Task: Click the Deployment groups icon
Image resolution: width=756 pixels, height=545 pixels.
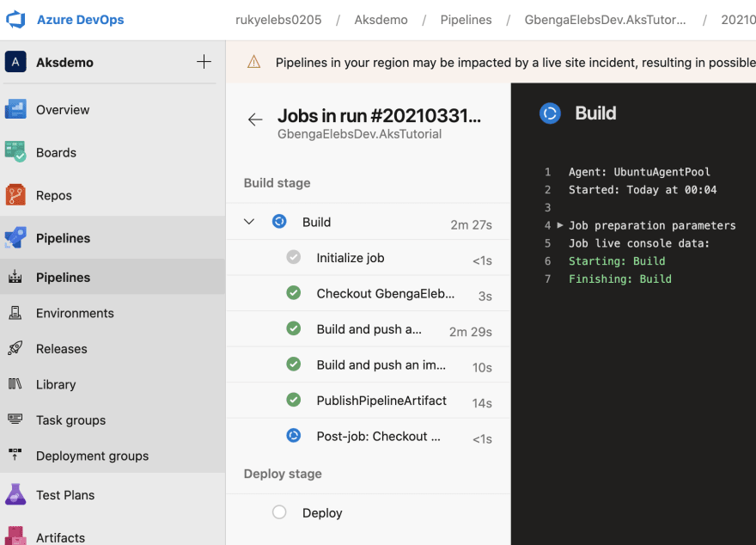Action: (x=15, y=455)
